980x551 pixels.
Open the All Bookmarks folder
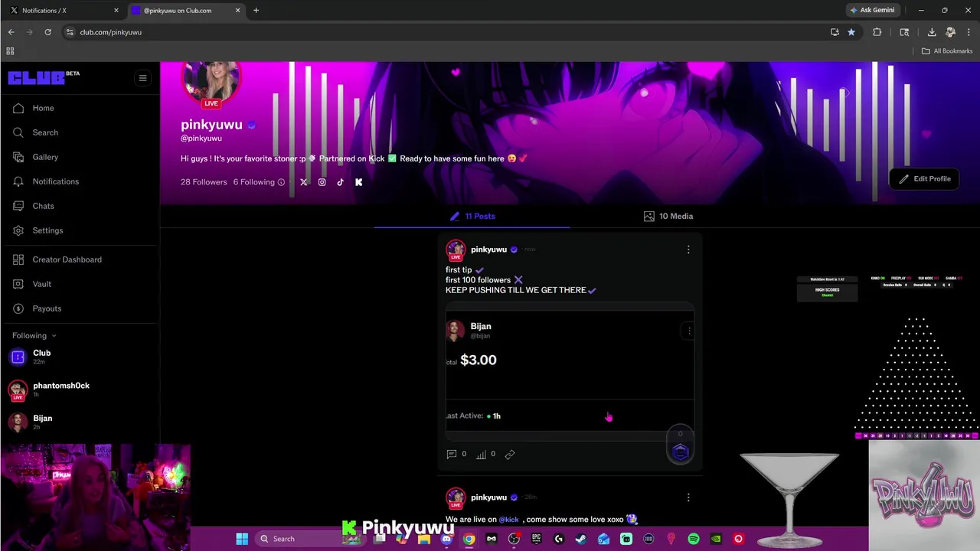click(946, 51)
